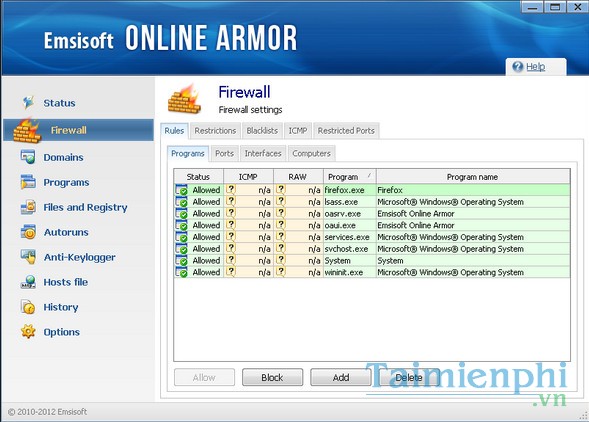
Task: Sort by the Status column header
Action: (198, 177)
